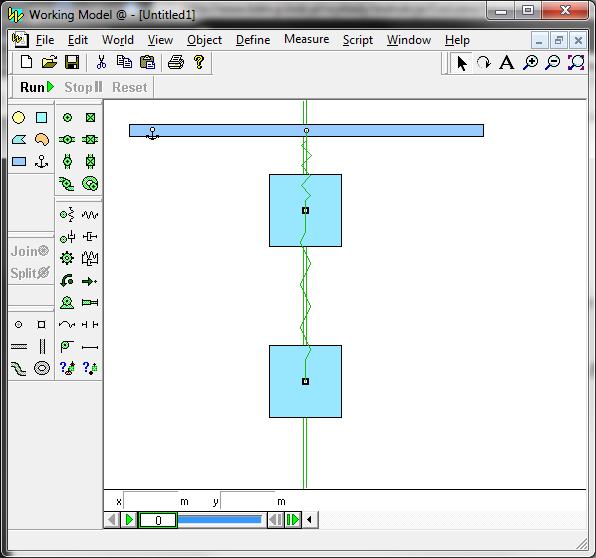
Task: Click the Save diskette icon
Action: click(72, 62)
